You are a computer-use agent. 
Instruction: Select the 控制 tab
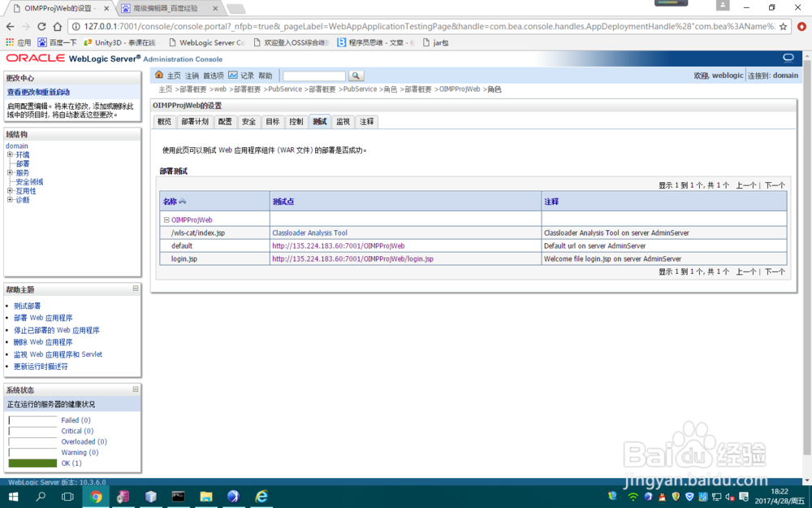pyautogui.click(x=296, y=122)
